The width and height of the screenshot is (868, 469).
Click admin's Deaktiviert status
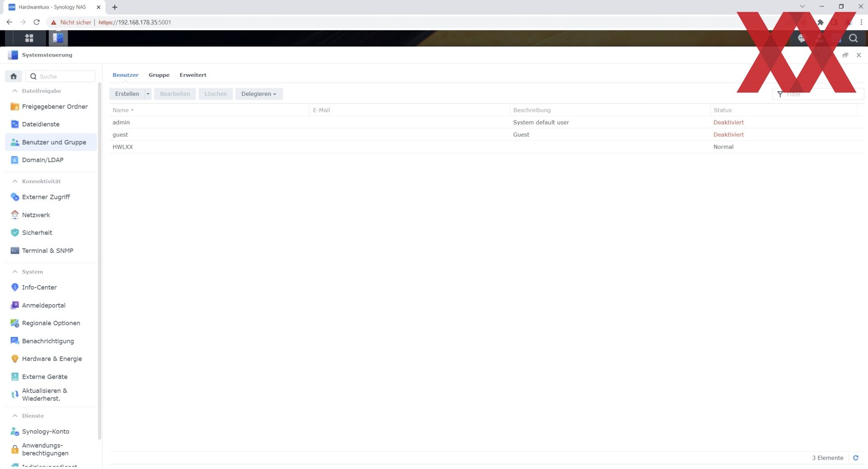[728, 122]
